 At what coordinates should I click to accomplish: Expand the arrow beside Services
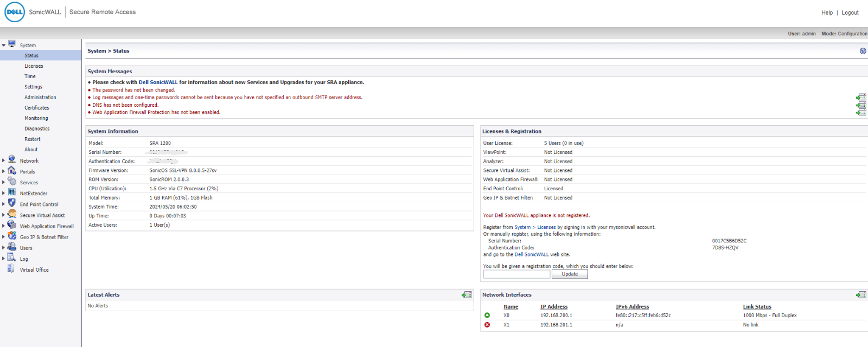click(x=4, y=182)
